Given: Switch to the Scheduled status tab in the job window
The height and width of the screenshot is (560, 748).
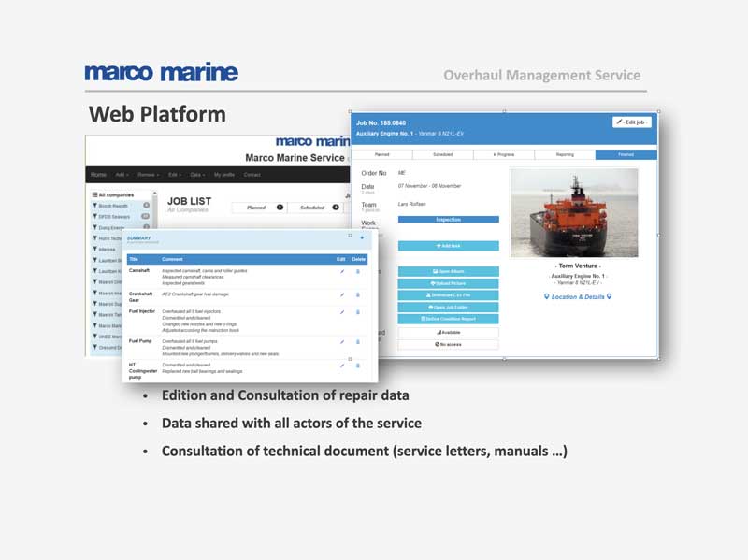Looking at the screenshot, I should 442,154.
